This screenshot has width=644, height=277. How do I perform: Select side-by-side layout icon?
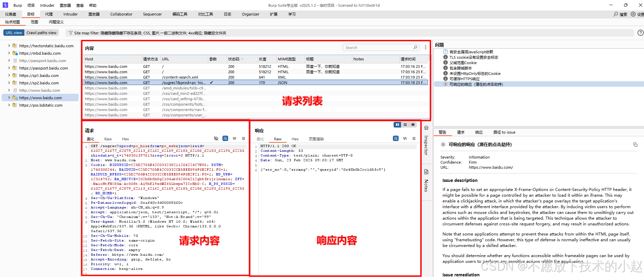pyautogui.click(x=397, y=125)
